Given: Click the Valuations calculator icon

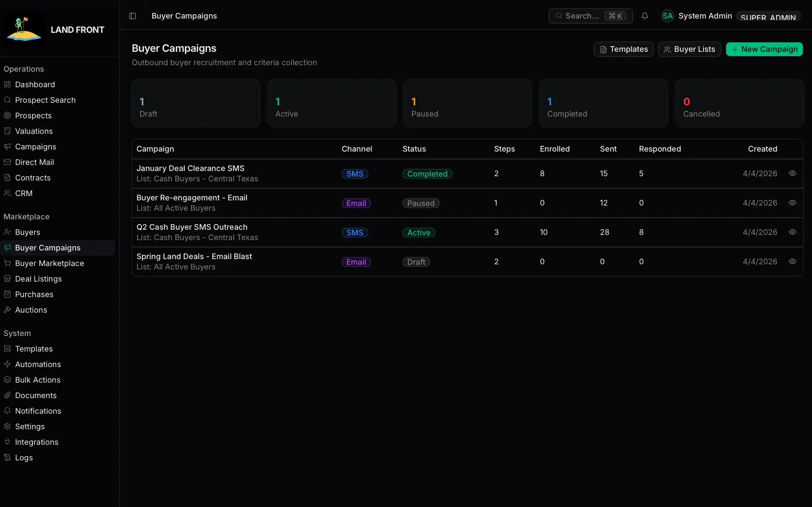Looking at the screenshot, I should (7, 131).
